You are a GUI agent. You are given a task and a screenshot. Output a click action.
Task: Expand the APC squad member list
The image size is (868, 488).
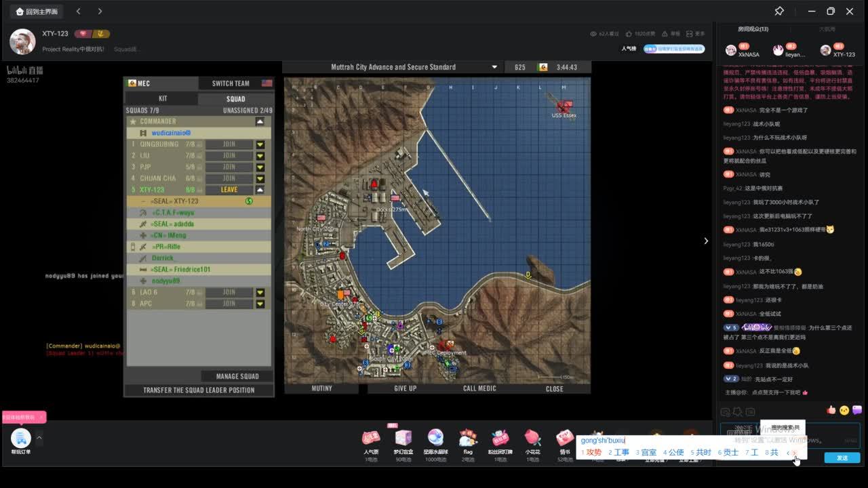[260, 304]
